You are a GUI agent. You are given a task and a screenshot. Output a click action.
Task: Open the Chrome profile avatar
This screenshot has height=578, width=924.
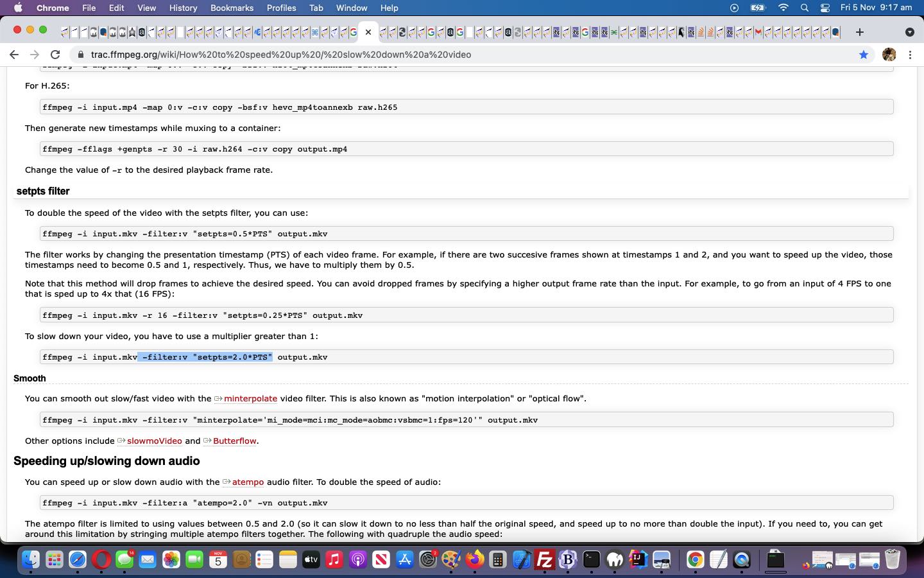889,55
